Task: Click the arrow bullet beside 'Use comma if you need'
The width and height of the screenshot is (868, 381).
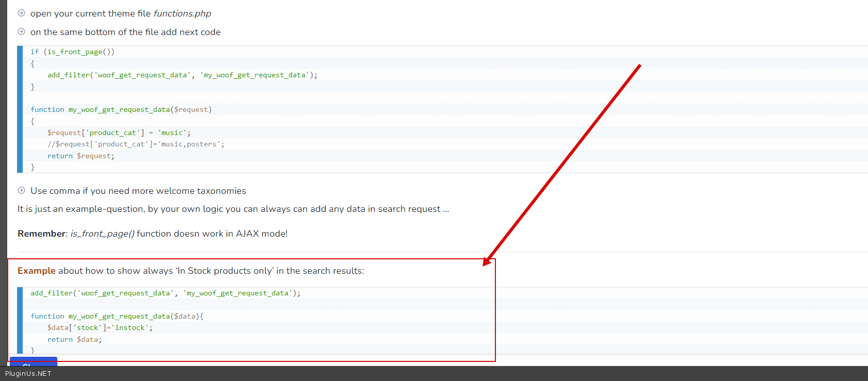Action: pos(21,191)
